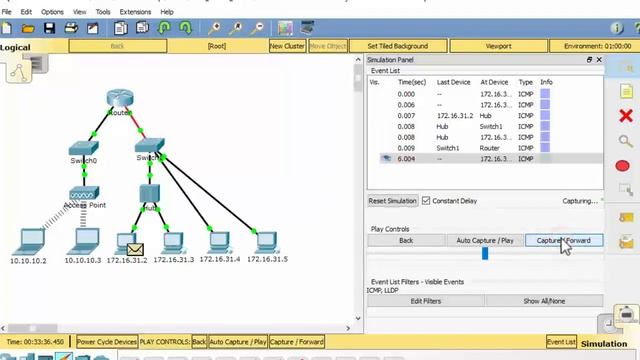The width and height of the screenshot is (640, 360).
Task: Click the red circle shape drawing tool
Action: click(622, 166)
